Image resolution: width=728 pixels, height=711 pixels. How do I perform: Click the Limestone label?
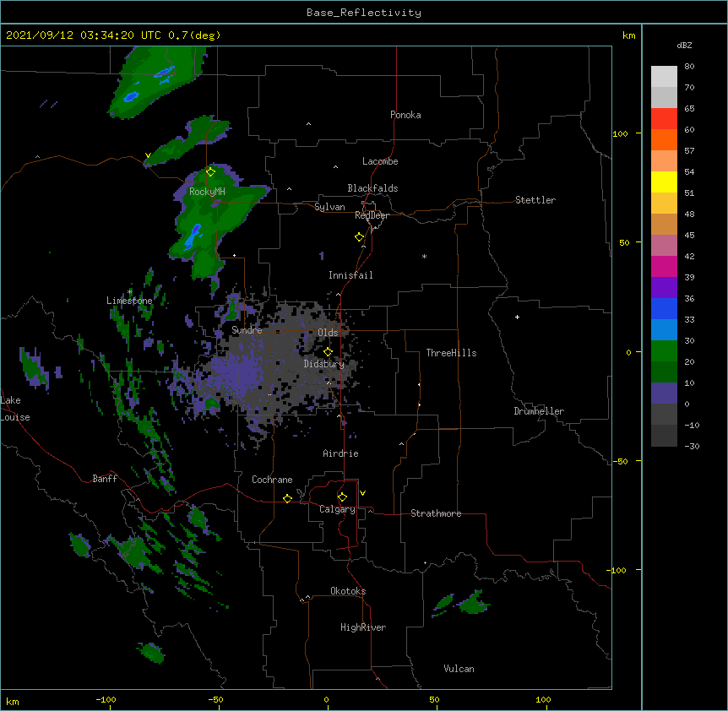click(129, 301)
